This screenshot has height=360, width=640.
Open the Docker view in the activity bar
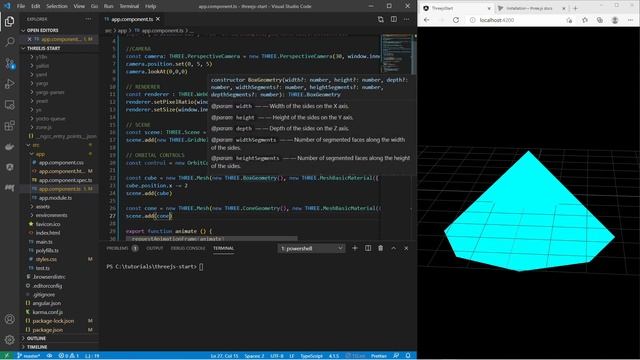pyautogui.click(x=9, y=147)
